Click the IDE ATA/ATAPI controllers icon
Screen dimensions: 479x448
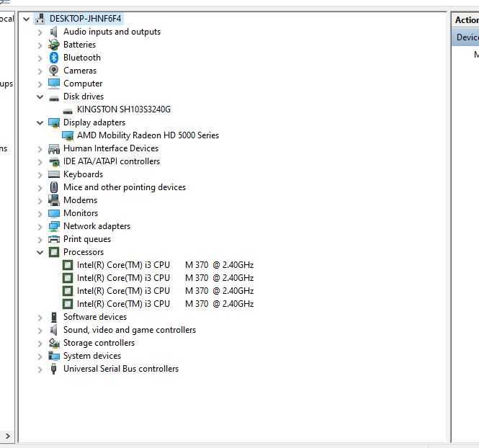pos(54,162)
